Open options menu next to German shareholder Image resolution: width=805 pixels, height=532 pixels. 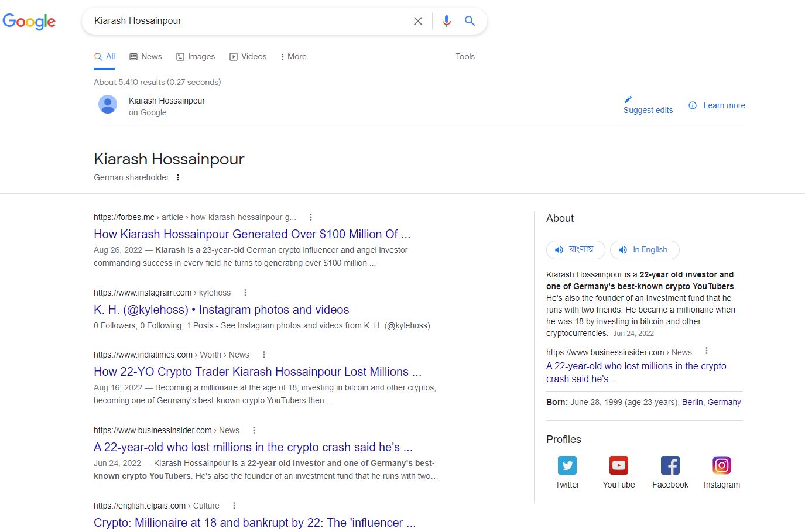tap(178, 177)
